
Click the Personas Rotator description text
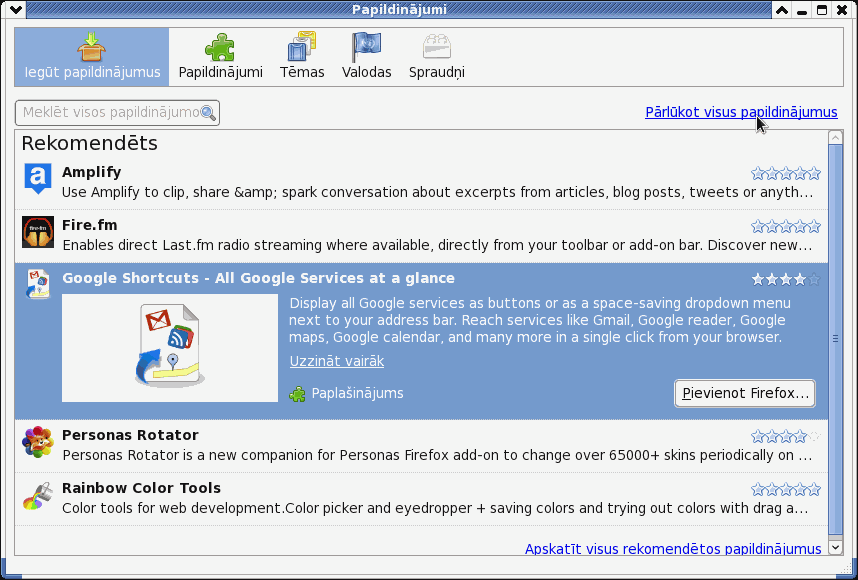437,455
